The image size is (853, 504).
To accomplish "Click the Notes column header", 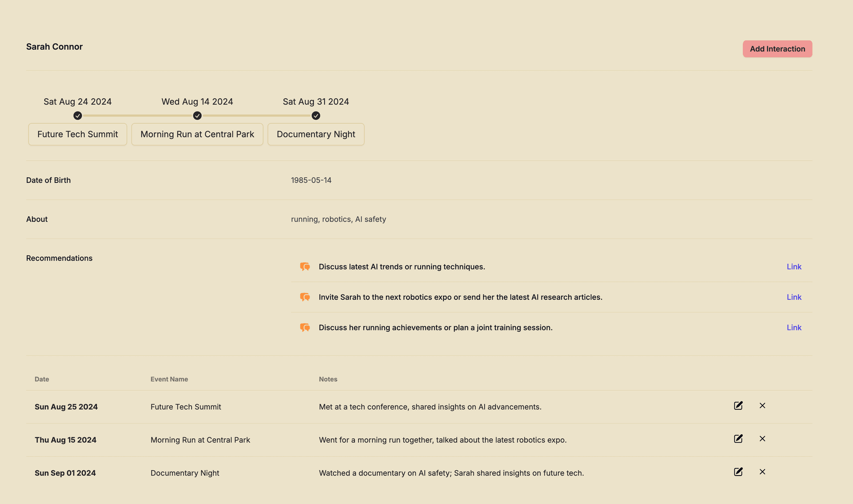I will pos(328,379).
